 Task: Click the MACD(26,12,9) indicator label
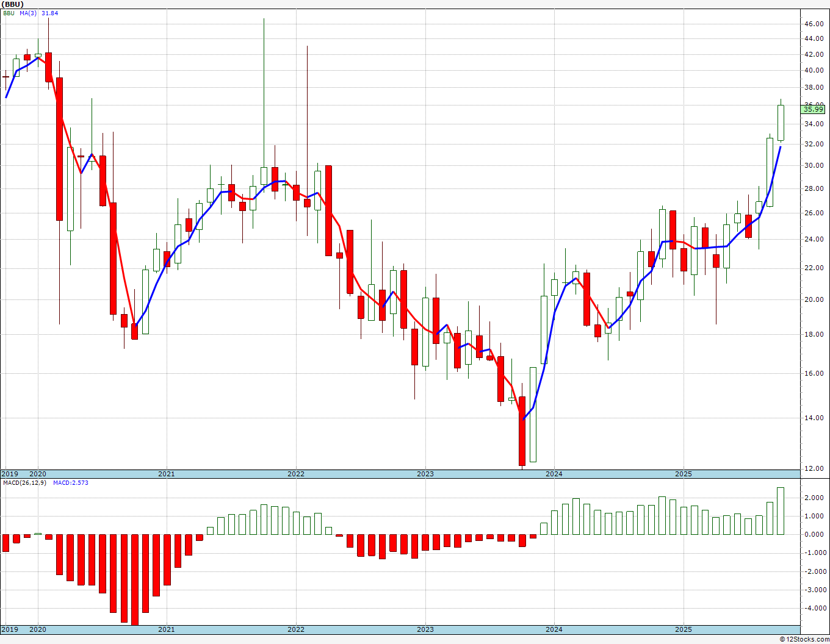pos(25,483)
